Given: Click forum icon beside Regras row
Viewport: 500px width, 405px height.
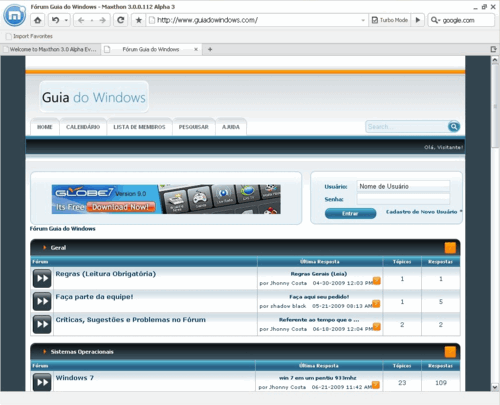Looking at the screenshot, I should (42, 278).
